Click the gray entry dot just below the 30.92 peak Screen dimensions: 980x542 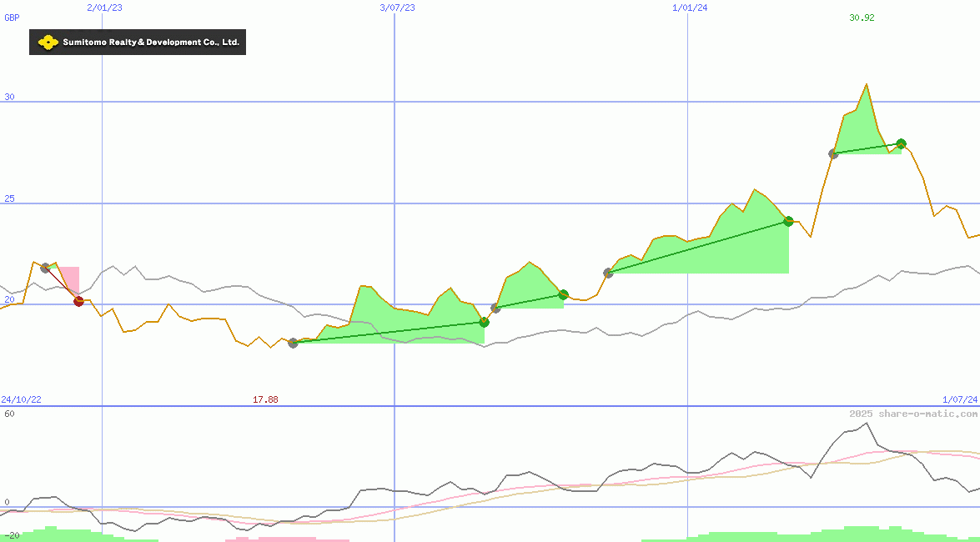pyautogui.click(x=833, y=153)
